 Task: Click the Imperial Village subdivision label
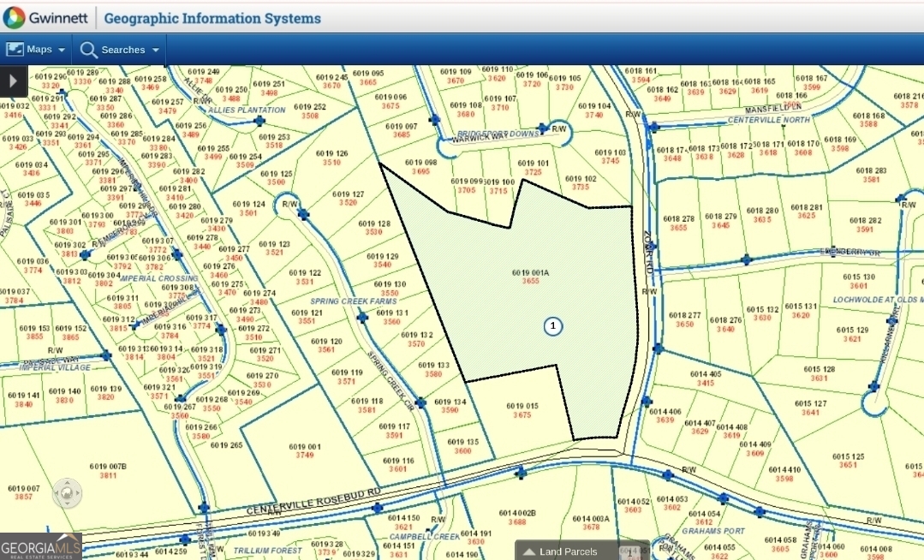(x=55, y=367)
